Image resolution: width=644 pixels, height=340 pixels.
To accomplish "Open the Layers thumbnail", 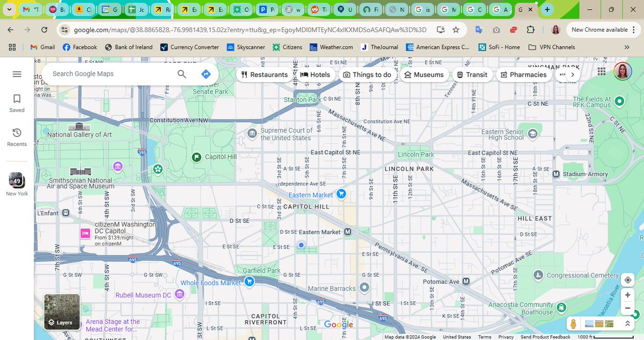I will [62, 312].
